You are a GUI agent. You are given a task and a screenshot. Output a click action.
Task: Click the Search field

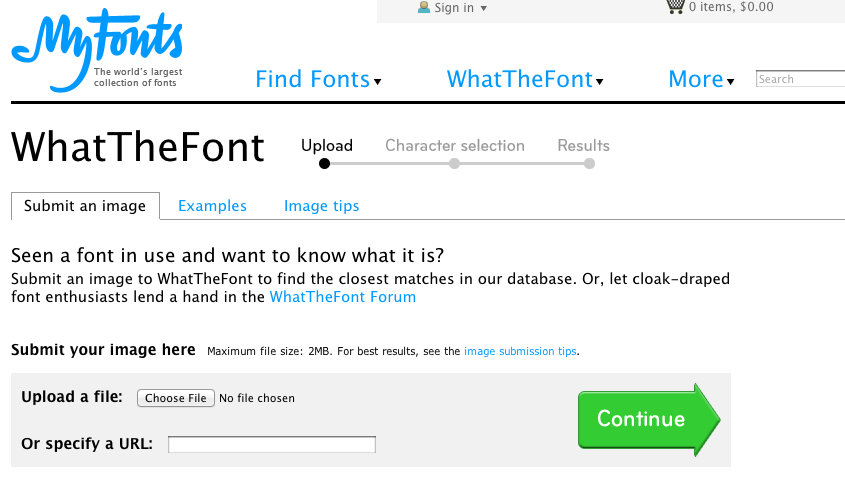coord(800,79)
